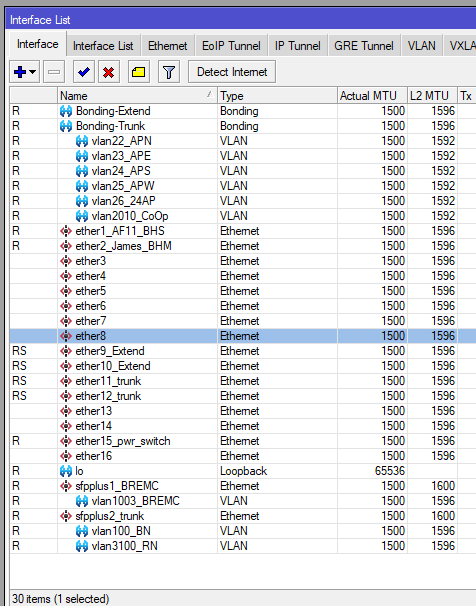Click the sfpplus2_trunk ethernet icon
This screenshot has width=476, height=606.
[x=66, y=516]
